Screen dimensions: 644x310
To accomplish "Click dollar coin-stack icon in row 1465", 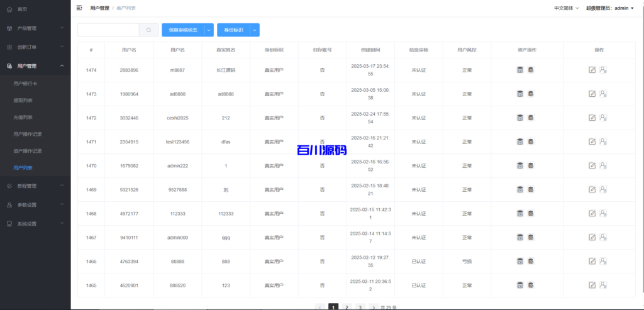I will [x=520, y=285].
